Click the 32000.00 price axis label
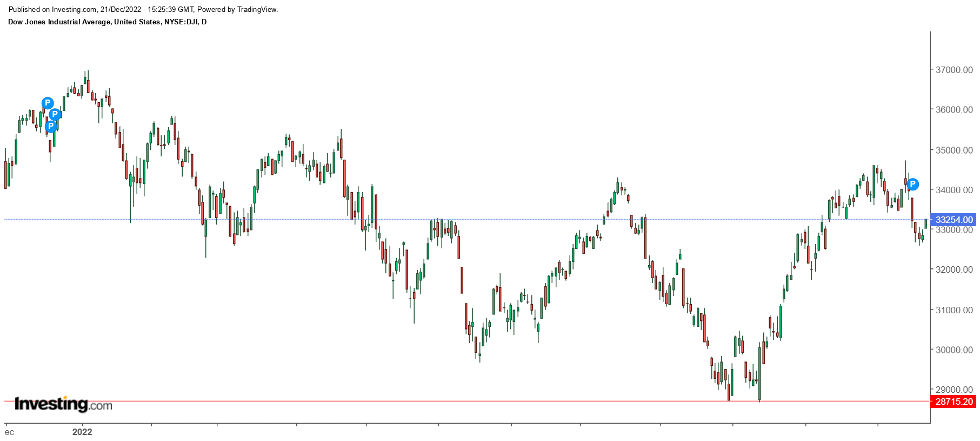Image resolution: width=980 pixels, height=441 pixels. [954, 269]
